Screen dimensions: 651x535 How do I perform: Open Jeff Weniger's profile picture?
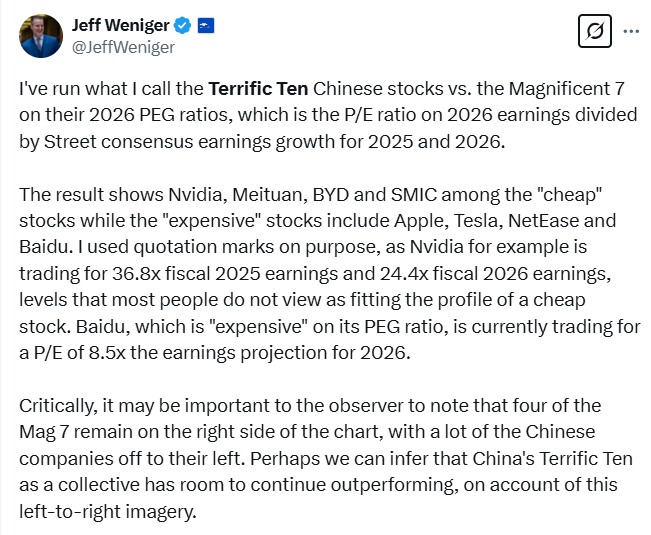(x=40, y=34)
